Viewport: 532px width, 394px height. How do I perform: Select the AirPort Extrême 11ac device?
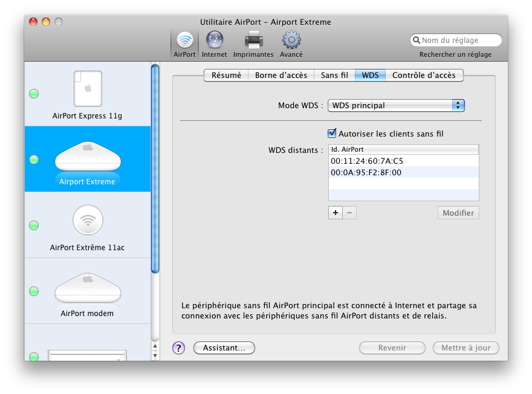[88, 225]
